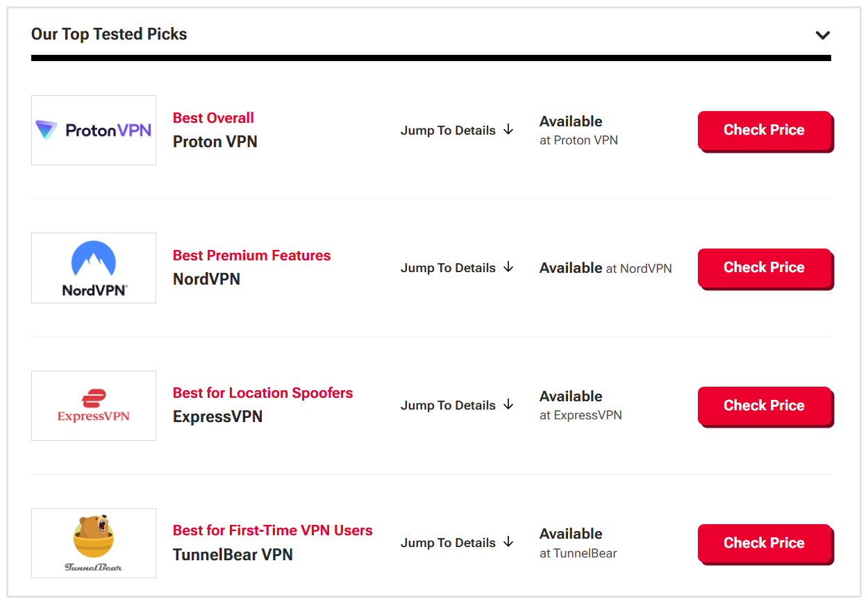Collapse the Our Top Tested Picks section
The image size is (868, 604).
pyautogui.click(x=823, y=35)
